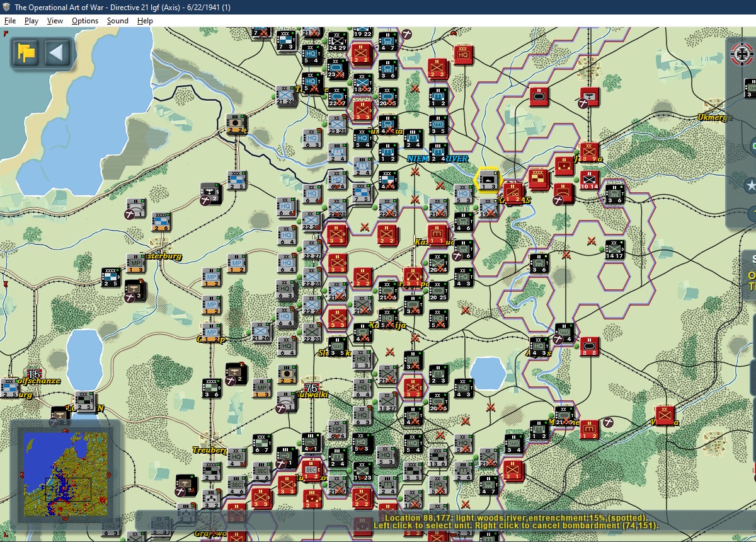The height and width of the screenshot is (542, 756).
Task: Select the yellow-highlighted 1-3 fortification unit
Action: 488,180
